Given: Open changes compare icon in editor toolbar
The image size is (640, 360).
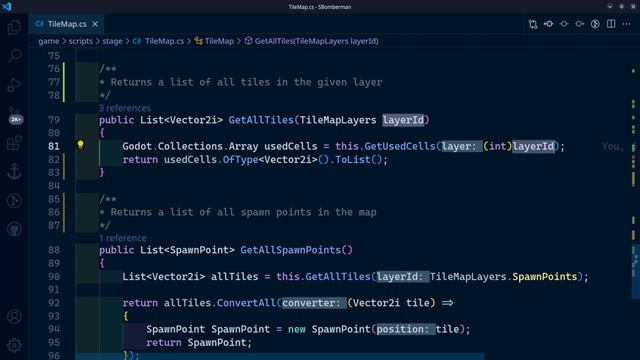Looking at the screenshot, I should coord(533,24).
